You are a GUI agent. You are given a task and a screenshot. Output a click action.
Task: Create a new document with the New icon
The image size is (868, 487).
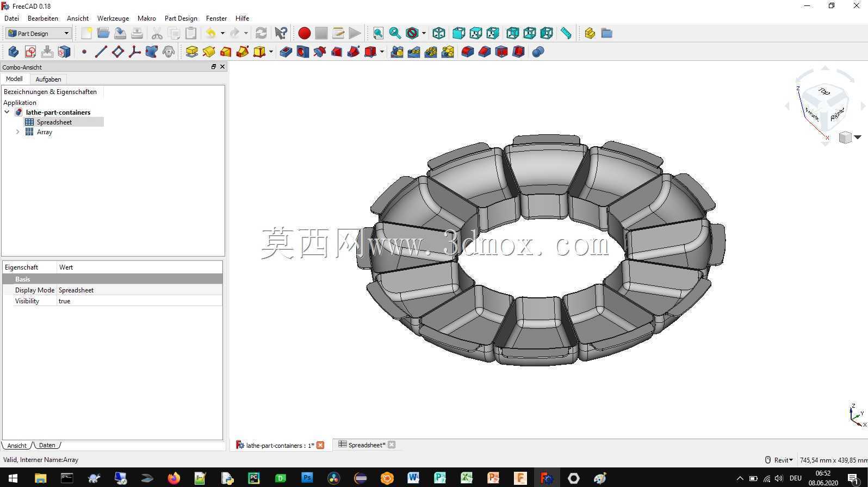86,33
